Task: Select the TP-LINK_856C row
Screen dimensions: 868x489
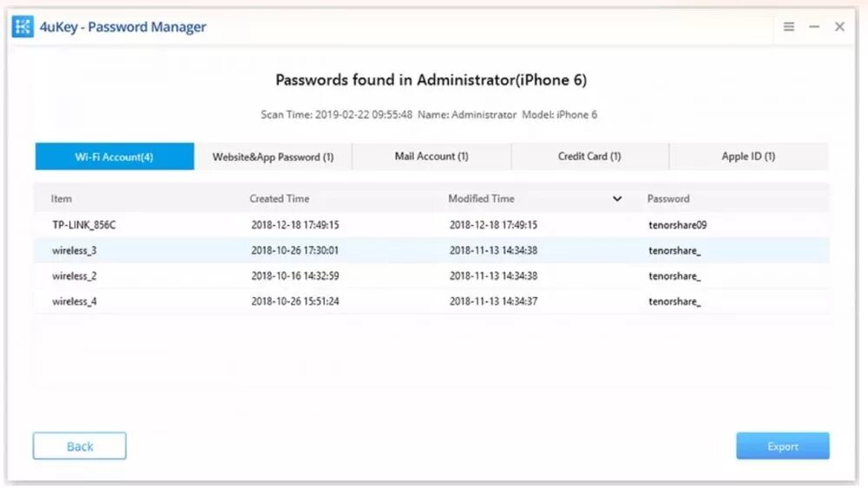Action: [84, 225]
